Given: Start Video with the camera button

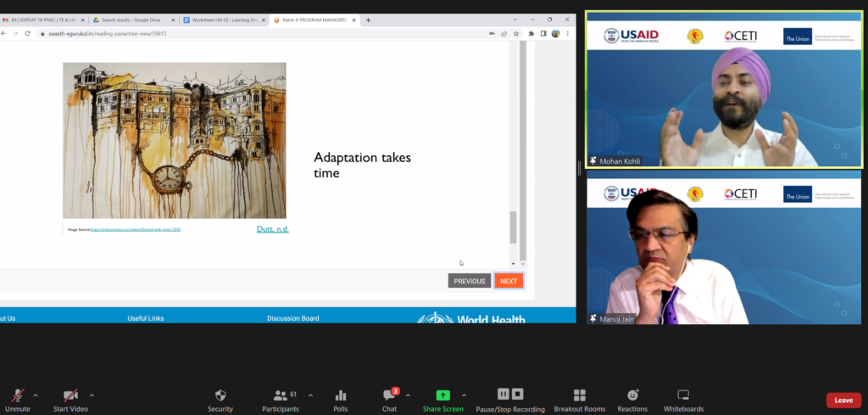Looking at the screenshot, I should click(x=71, y=399).
